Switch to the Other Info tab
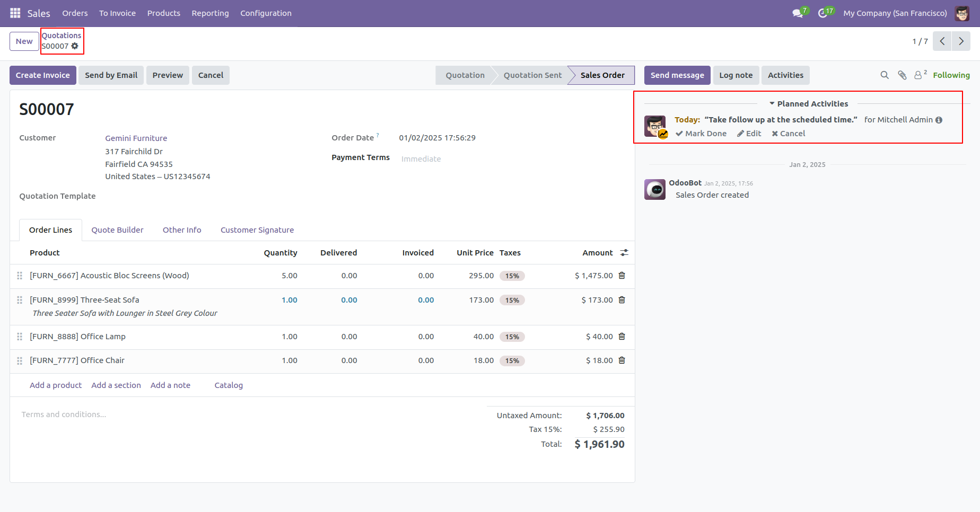 [x=182, y=230]
